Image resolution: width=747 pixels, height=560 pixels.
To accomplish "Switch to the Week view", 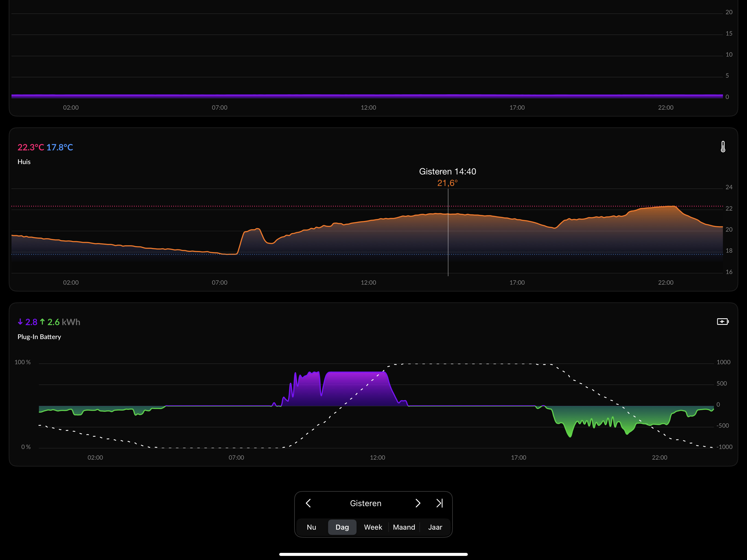I will [373, 527].
